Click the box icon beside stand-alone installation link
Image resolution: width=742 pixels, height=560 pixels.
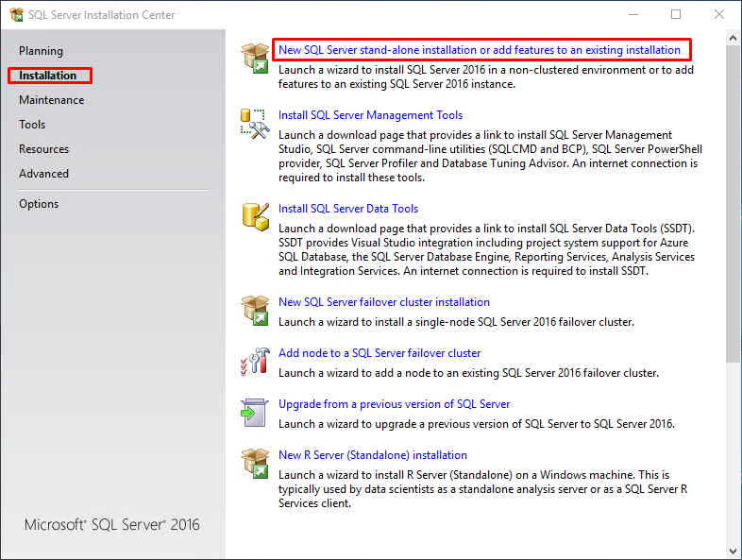click(255, 58)
